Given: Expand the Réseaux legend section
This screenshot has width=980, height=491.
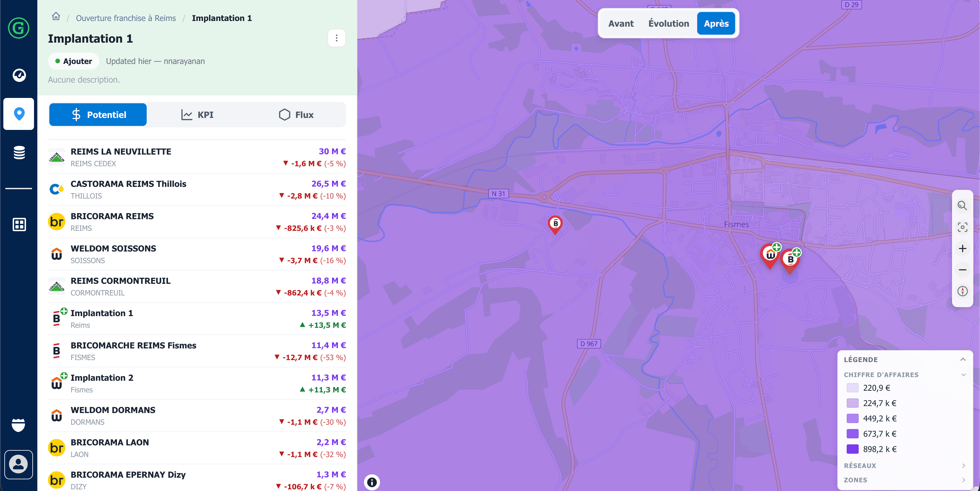Looking at the screenshot, I should coord(905,466).
